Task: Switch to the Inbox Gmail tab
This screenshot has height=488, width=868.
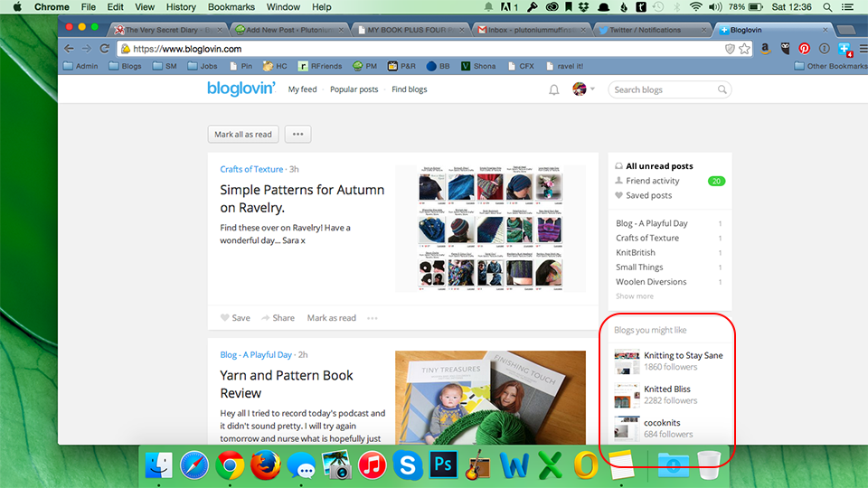Action: tap(531, 30)
